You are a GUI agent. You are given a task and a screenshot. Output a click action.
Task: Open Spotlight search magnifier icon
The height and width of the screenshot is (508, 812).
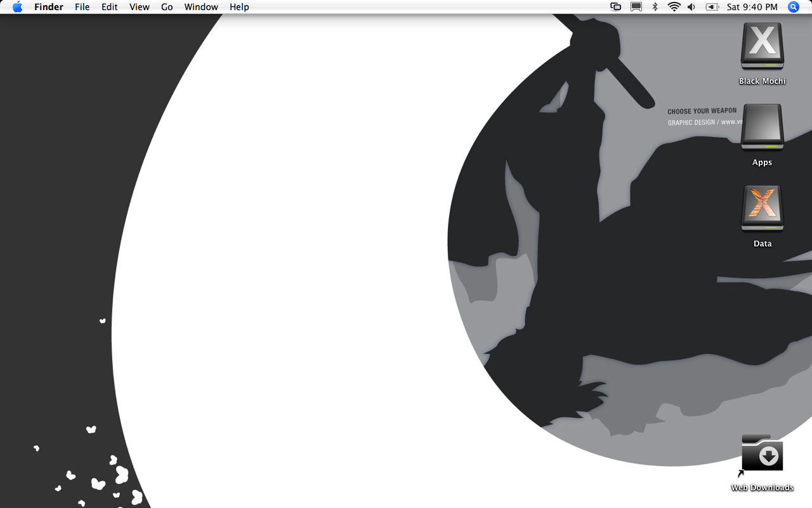pos(793,7)
